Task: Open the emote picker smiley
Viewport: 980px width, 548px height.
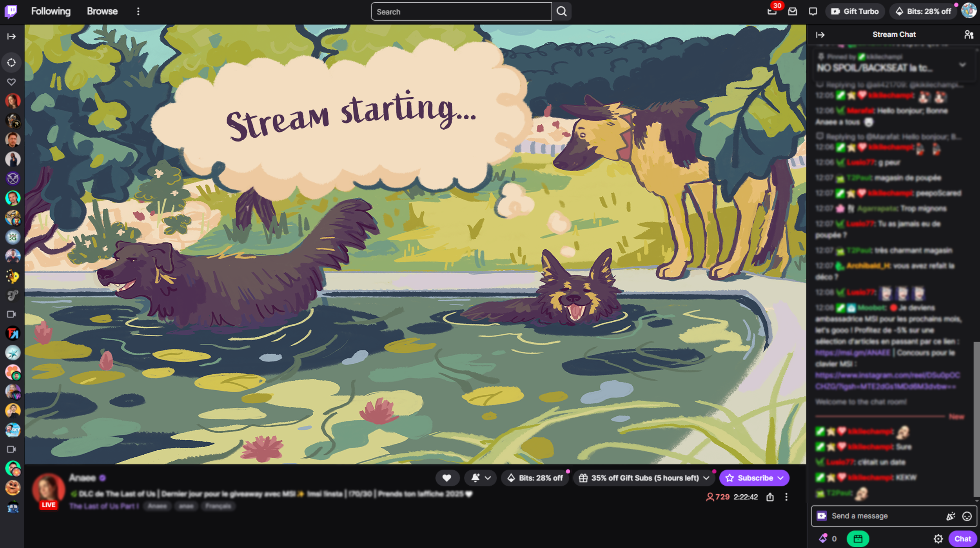Action: point(967,516)
